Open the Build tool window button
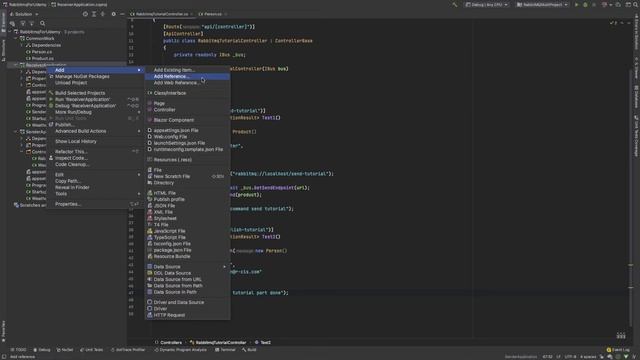The image size is (640, 360). click(249, 350)
